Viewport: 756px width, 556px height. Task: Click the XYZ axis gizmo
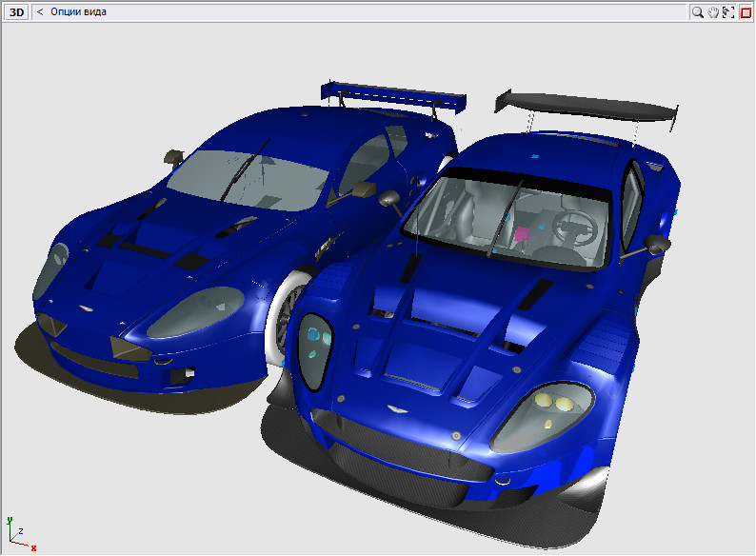21,534
